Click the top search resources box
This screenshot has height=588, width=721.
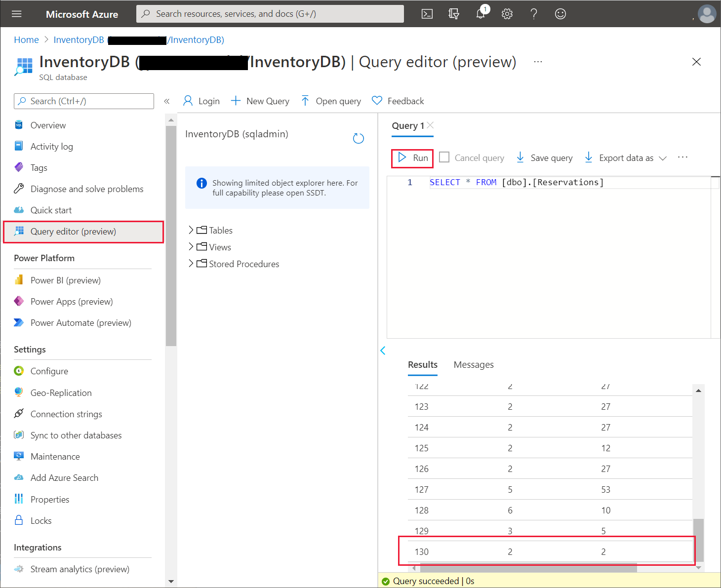tap(270, 14)
